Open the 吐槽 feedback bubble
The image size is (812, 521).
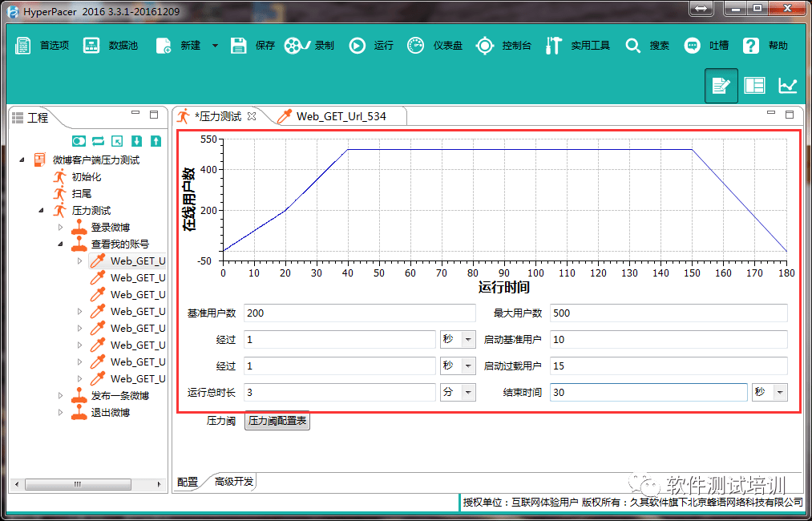[706, 46]
